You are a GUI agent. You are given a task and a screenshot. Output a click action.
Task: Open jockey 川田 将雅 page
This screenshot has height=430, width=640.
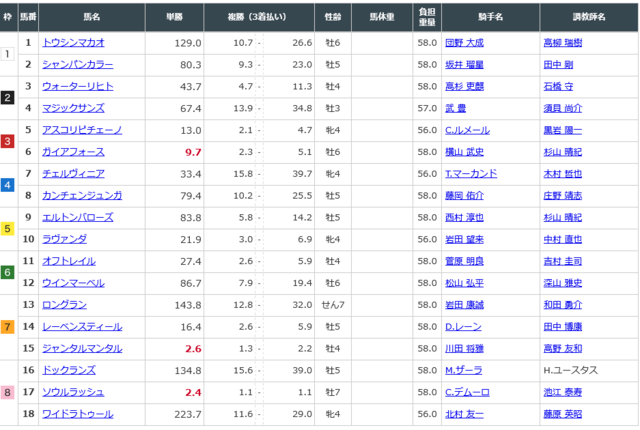(x=464, y=348)
